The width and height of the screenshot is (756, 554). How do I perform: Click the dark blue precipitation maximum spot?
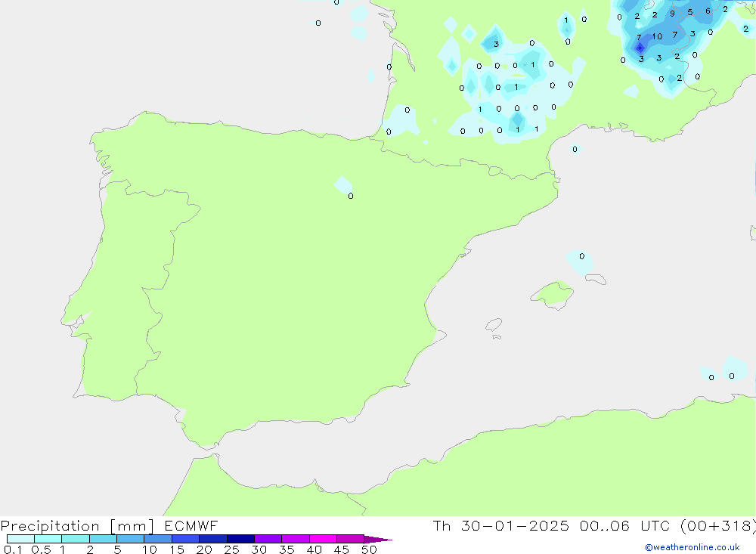tap(640, 48)
